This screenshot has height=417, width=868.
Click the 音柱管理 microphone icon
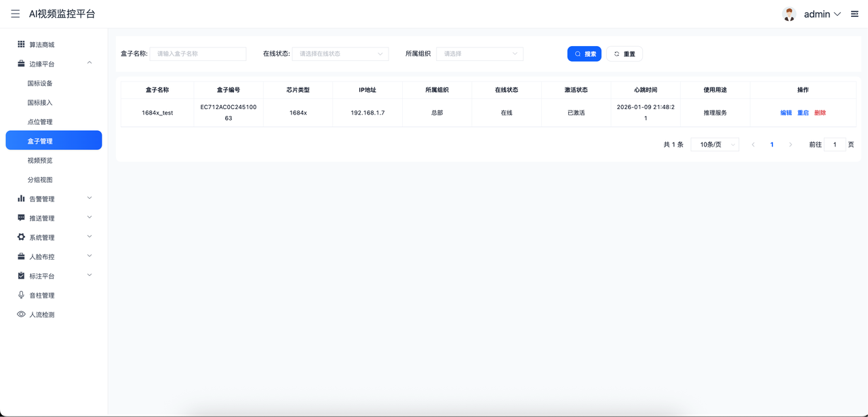21,295
